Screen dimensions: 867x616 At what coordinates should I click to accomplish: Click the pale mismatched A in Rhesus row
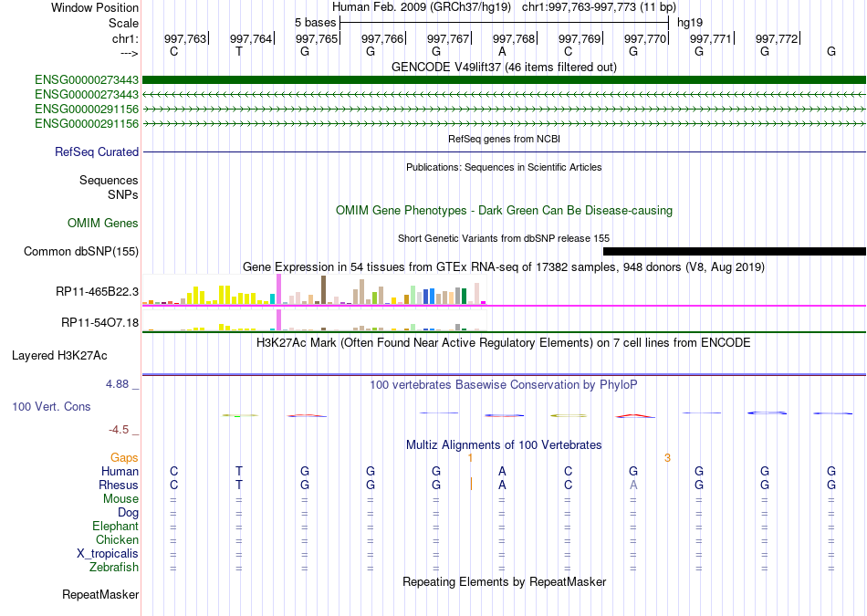633,485
